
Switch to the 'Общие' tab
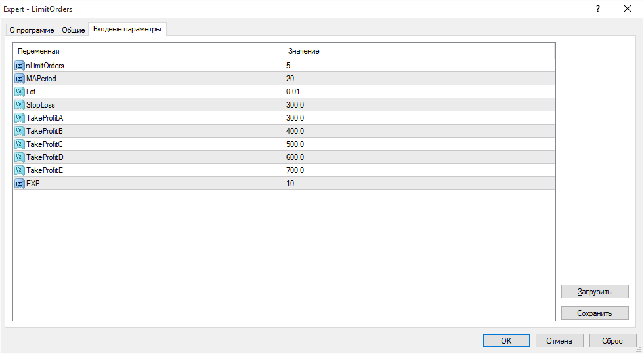[73, 30]
